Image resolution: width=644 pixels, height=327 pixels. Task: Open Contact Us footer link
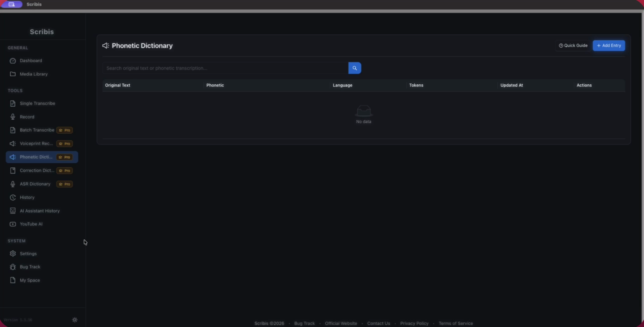click(x=378, y=324)
